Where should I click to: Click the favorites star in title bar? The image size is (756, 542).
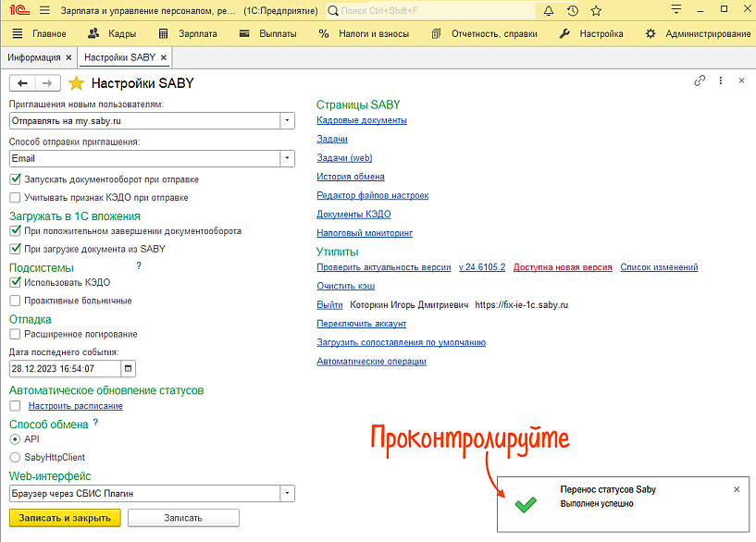(596, 11)
